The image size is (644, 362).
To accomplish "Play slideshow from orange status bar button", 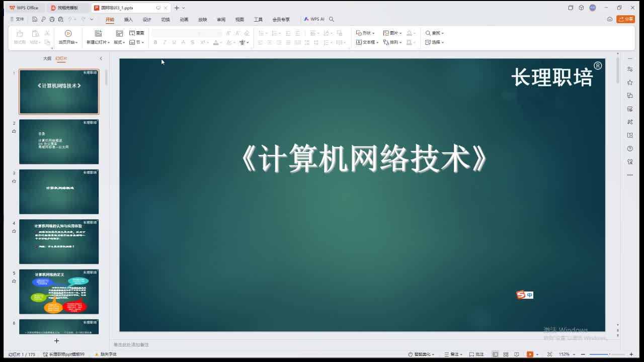I will click(530, 354).
